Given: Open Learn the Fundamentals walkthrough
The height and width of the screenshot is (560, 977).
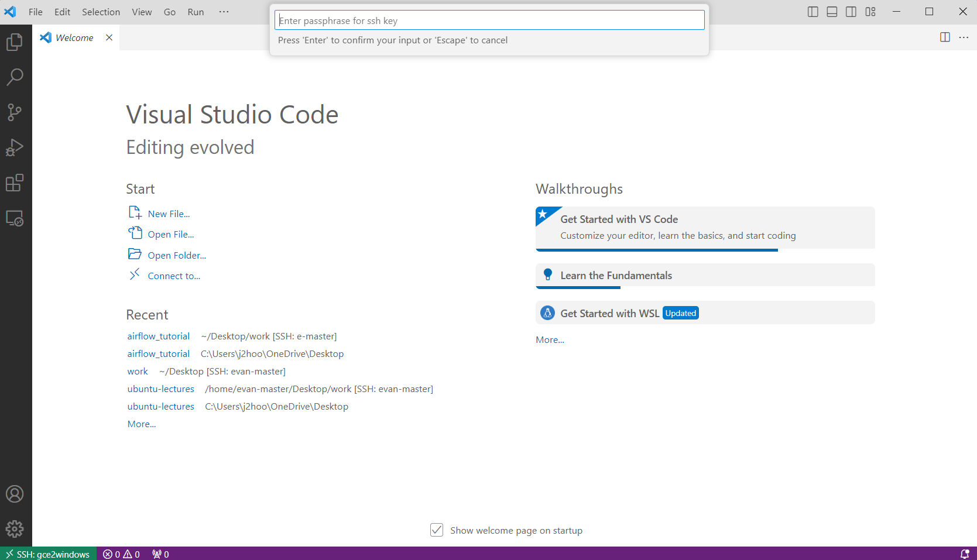Looking at the screenshot, I should (705, 276).
